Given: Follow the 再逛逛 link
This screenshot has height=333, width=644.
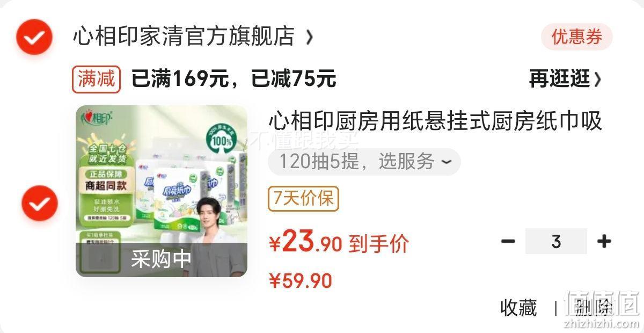Looking at the screenshot, I should pyautogui.click(x=559, y=79).
